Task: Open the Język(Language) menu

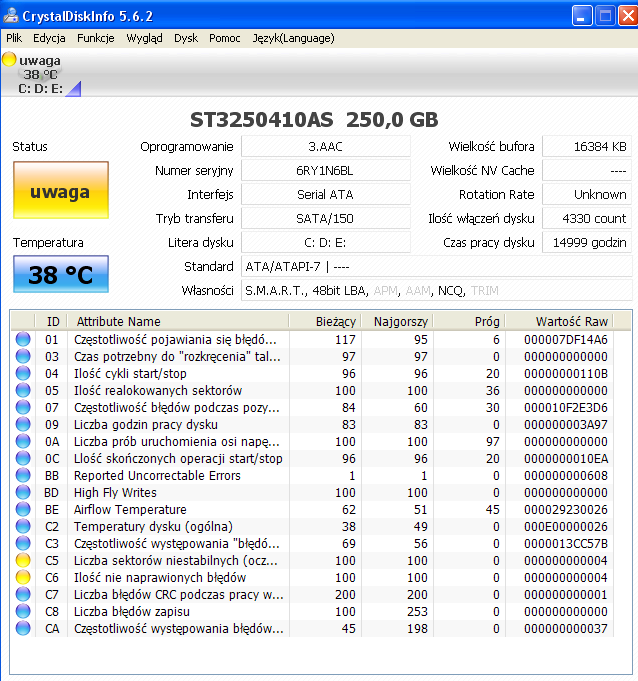Action: tap(294, 38)
